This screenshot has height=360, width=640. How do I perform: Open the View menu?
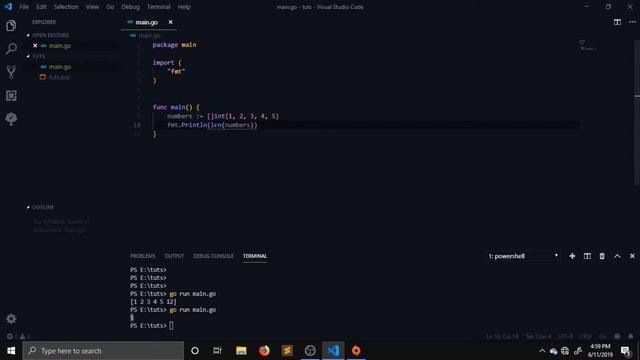pos(92,7)
